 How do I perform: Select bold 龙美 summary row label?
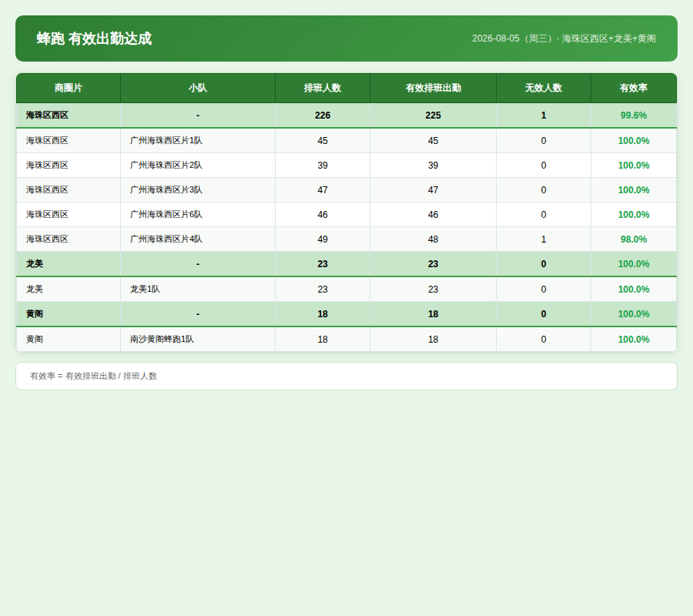35,264
